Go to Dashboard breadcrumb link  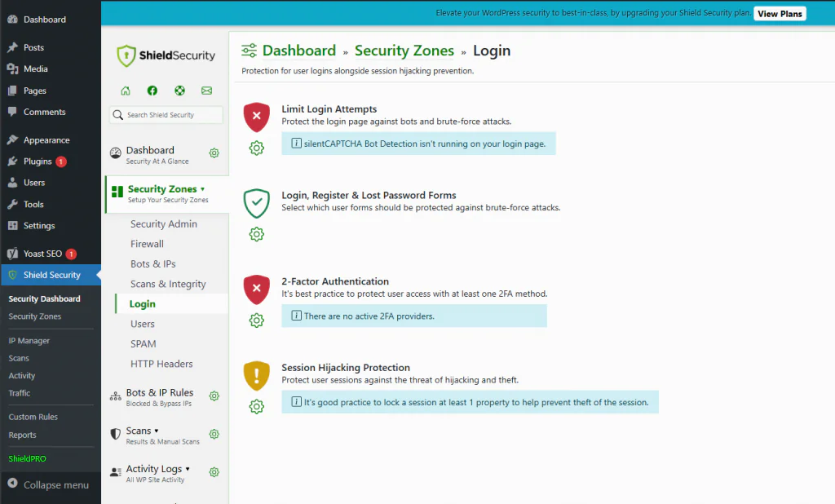click(x=299, y=51)
